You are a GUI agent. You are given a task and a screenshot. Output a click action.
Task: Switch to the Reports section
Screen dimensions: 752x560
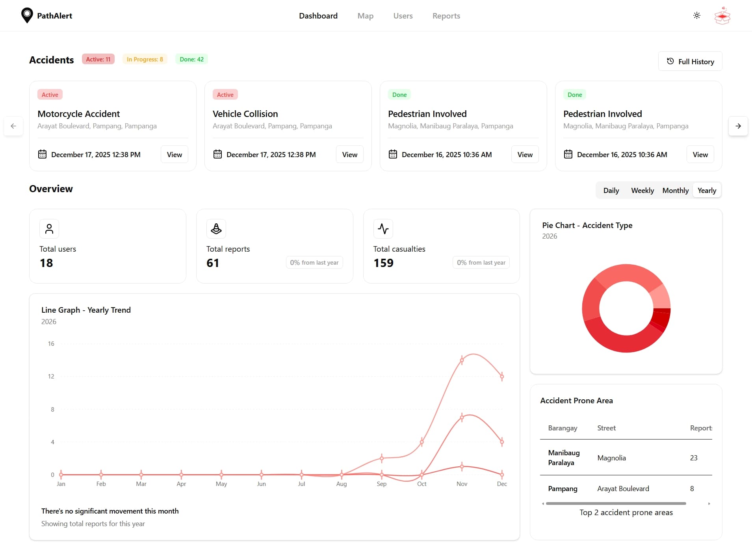pyautogui.click(x=446, y=16)
